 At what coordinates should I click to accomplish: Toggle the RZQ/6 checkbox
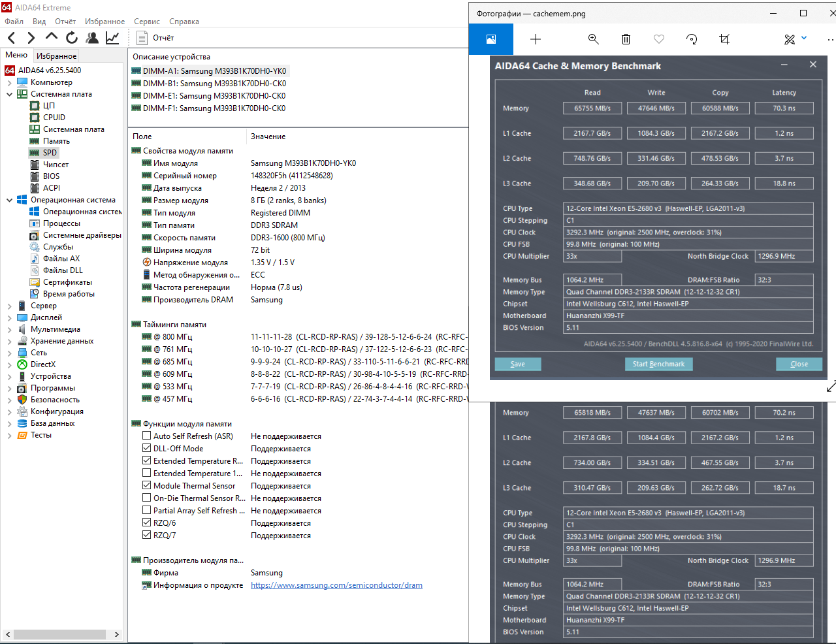coord(147,523)
